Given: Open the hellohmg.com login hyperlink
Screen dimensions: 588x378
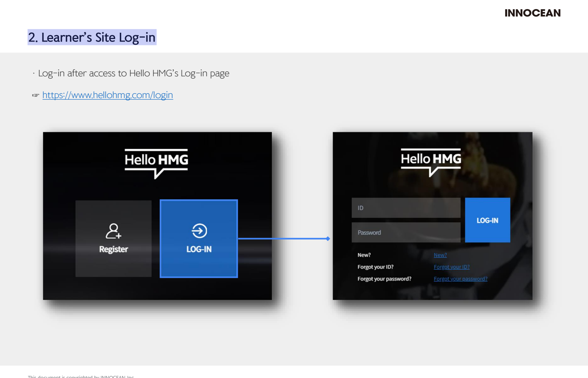Looking at the screenshot, I should point(107,95).
